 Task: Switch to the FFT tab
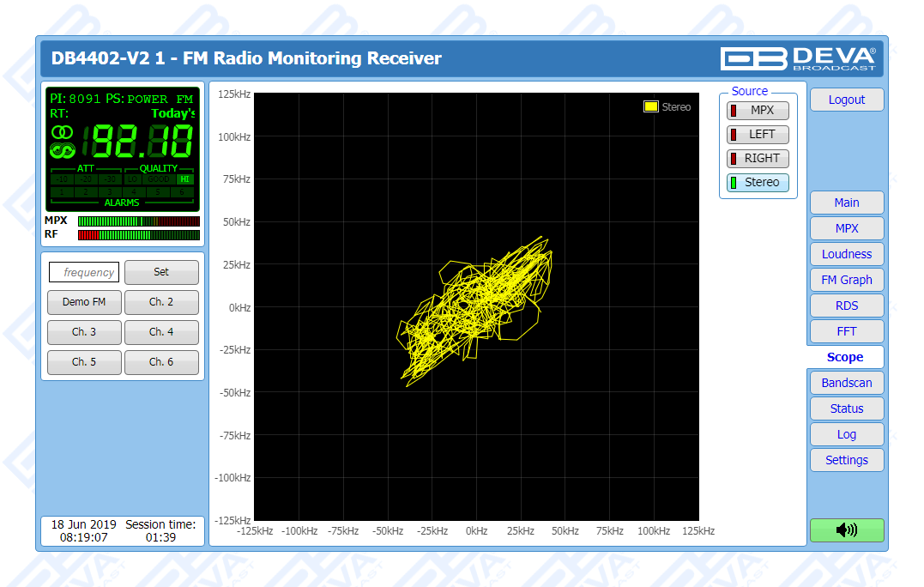click(x=846, y=332)
